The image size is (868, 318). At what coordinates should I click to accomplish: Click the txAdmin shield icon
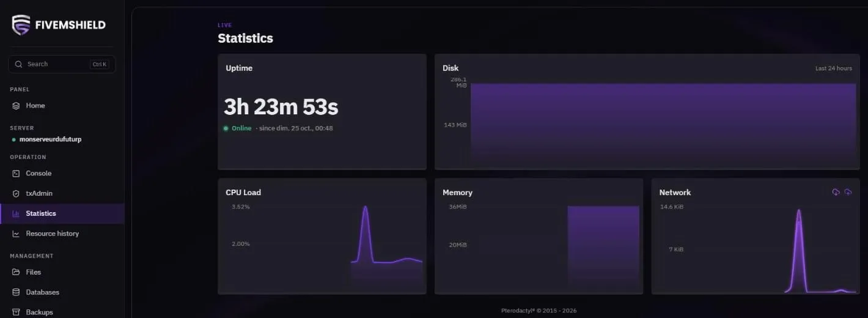(x=17, y=193)
